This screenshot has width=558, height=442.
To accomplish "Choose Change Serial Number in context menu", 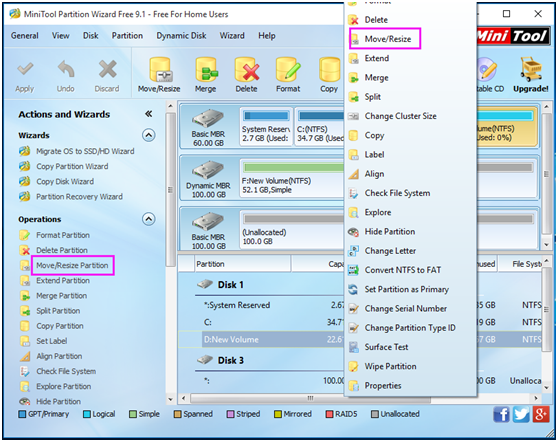I will click(411, 309).
